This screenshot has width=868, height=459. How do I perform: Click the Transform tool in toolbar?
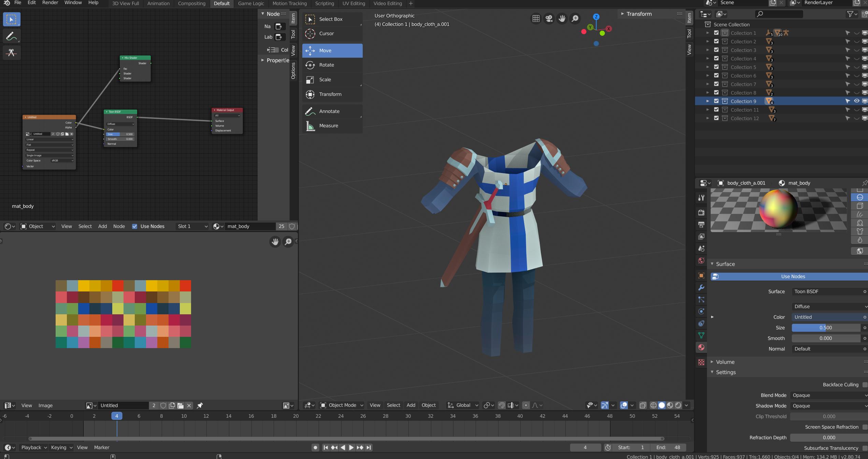point(332,94)
